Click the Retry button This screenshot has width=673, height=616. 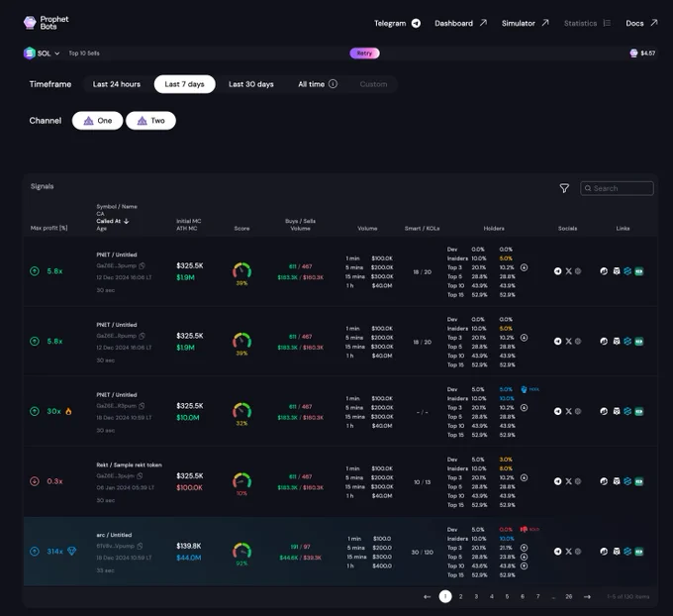[364, 53]
